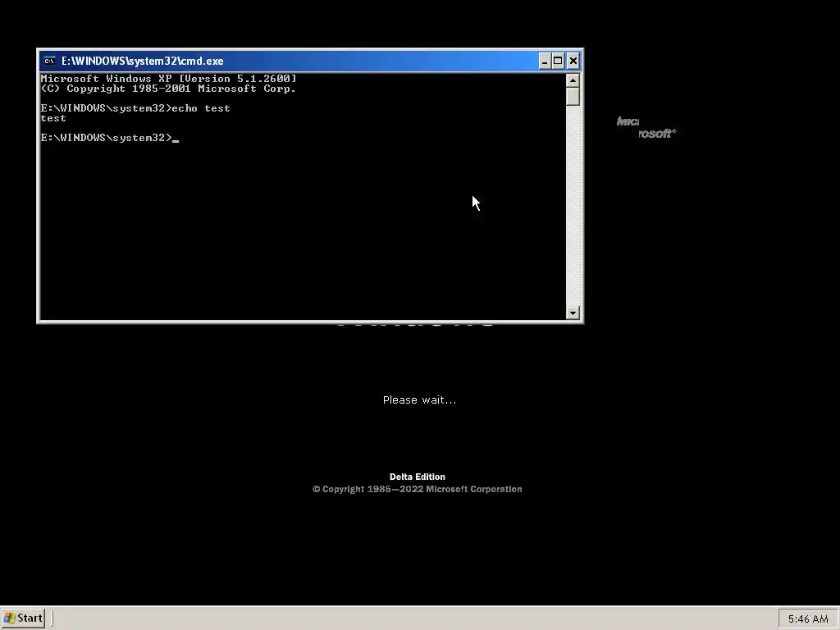Minimize the cmd.exe window
The width and height of the screenshot is (840, 630).
(x=545, y=61)
